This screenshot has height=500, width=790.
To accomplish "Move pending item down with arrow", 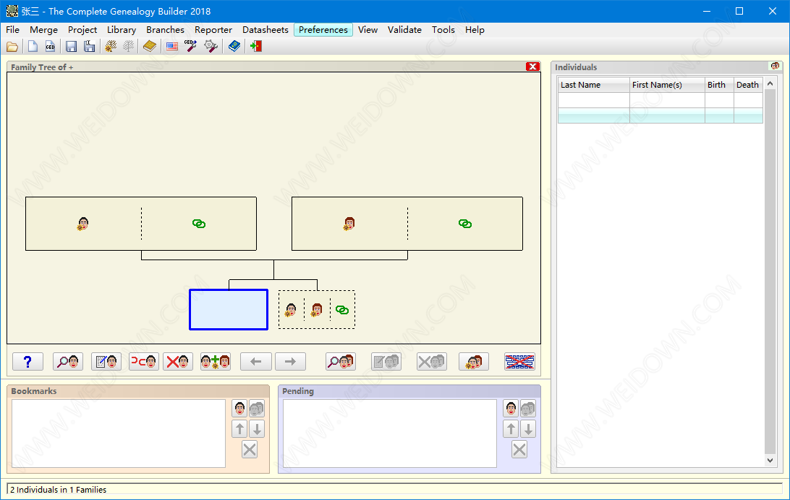I will (528, 429).
